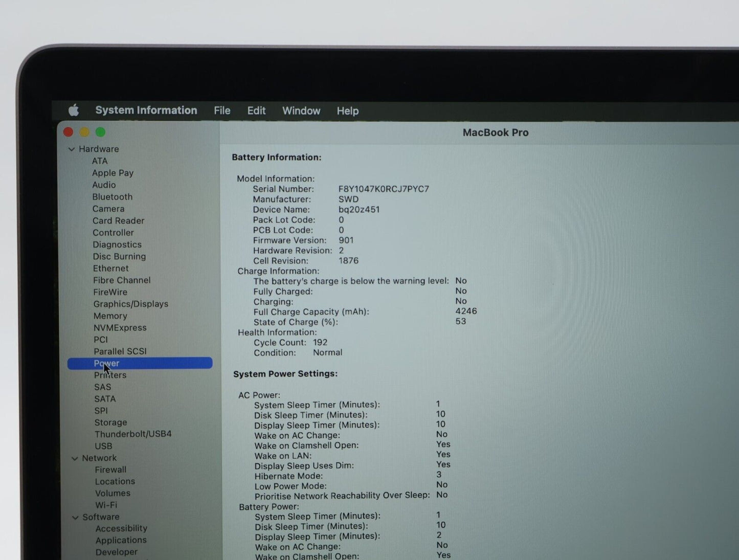Select SPI in the sidebar
The image size is (739, 560).
tap(101, 411)
